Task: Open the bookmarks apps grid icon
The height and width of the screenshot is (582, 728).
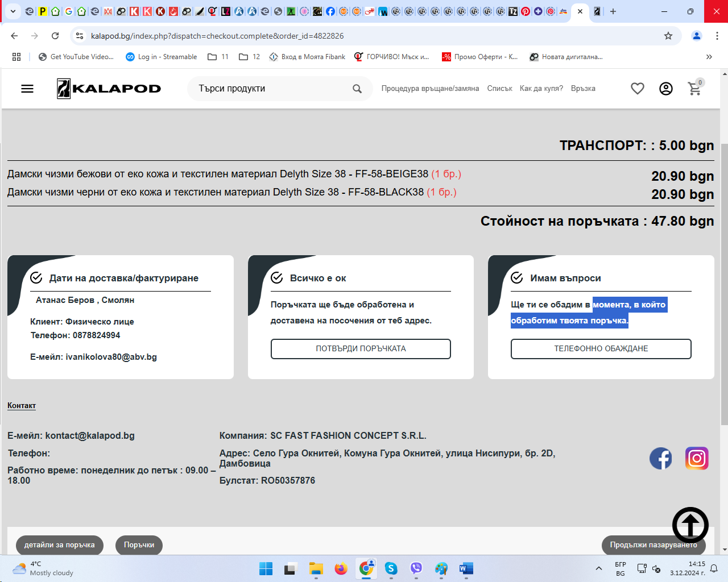Action: tap(16, 57)
